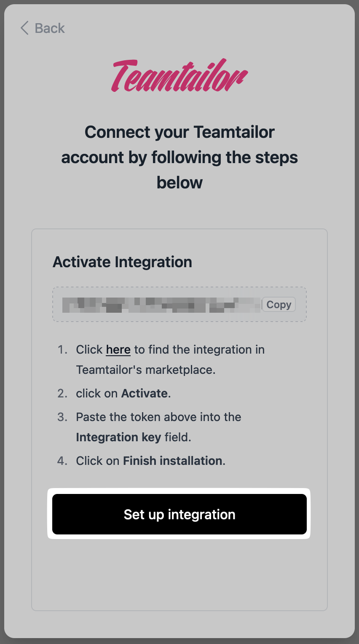Copy the integration token with Copy button

pyautogui.click(x=279, y=304)
